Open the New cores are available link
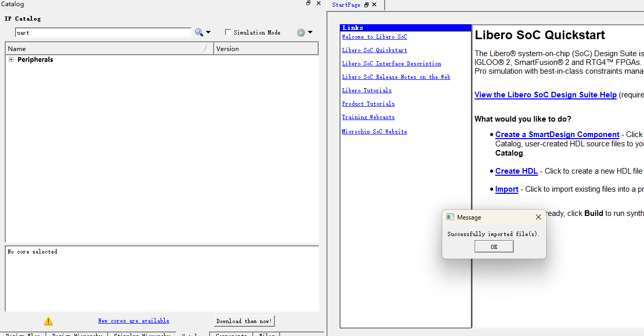644x336 pixels. (133, 321)
